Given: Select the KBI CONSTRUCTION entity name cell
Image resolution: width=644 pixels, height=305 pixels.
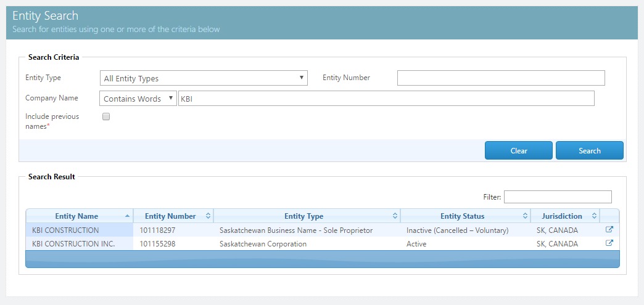Looking at the screenshot, I should pyautogui.click(x=80, y=230).
